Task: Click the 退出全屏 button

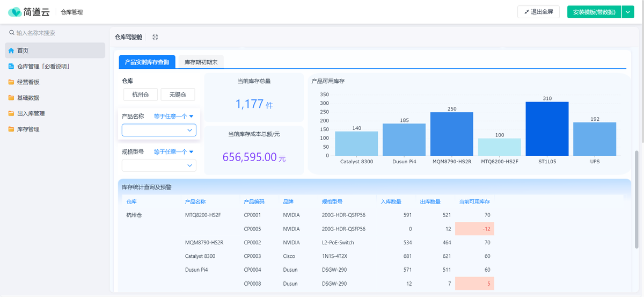Action: pos(538,12)
